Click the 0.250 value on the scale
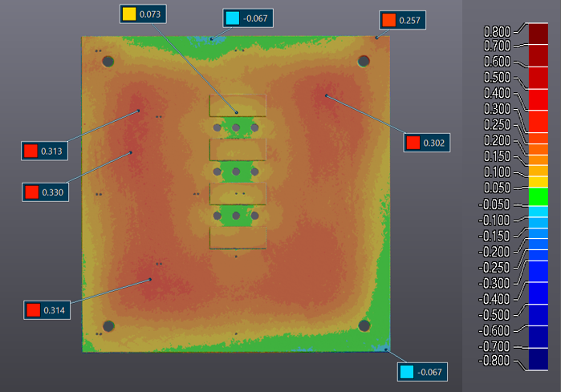 [x=497, y=125]
